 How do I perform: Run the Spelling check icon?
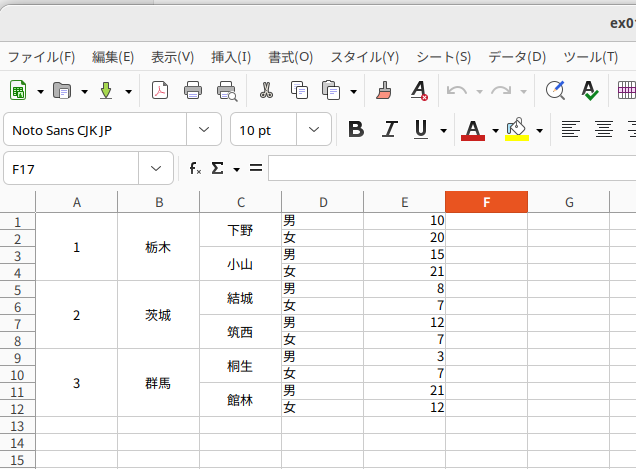tap(589, 90)
